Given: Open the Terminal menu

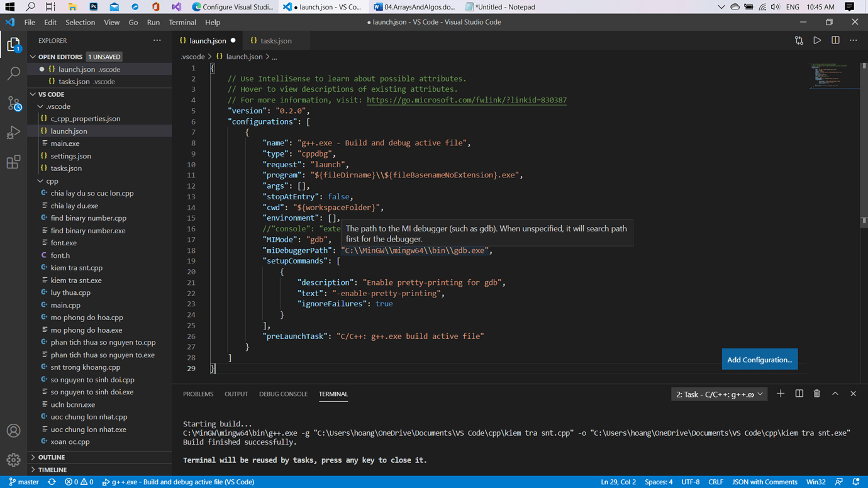Looking at the screenshot, I should [182, 22].
